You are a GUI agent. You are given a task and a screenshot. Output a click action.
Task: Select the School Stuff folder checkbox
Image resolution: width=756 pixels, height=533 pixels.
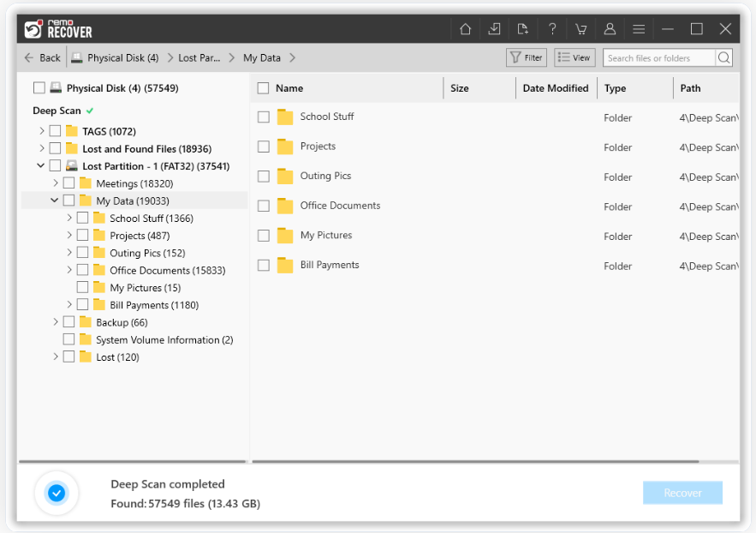coord(263,117)
